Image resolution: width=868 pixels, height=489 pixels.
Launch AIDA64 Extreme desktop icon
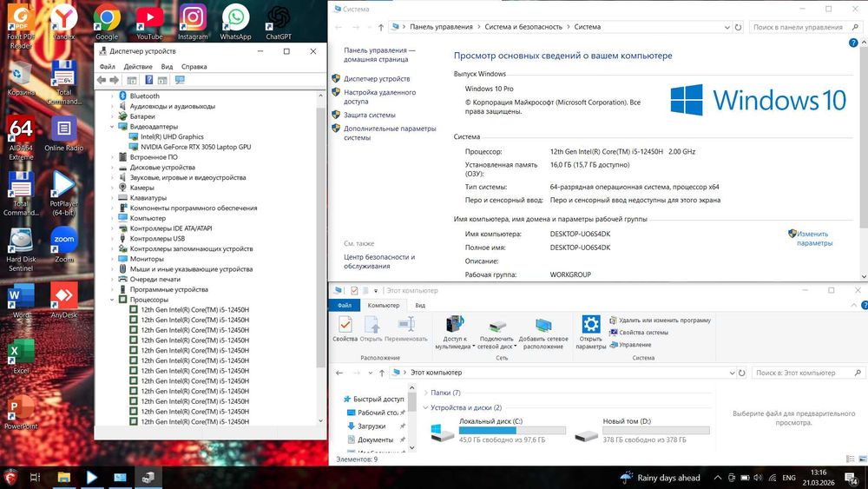tap(21, 138)
